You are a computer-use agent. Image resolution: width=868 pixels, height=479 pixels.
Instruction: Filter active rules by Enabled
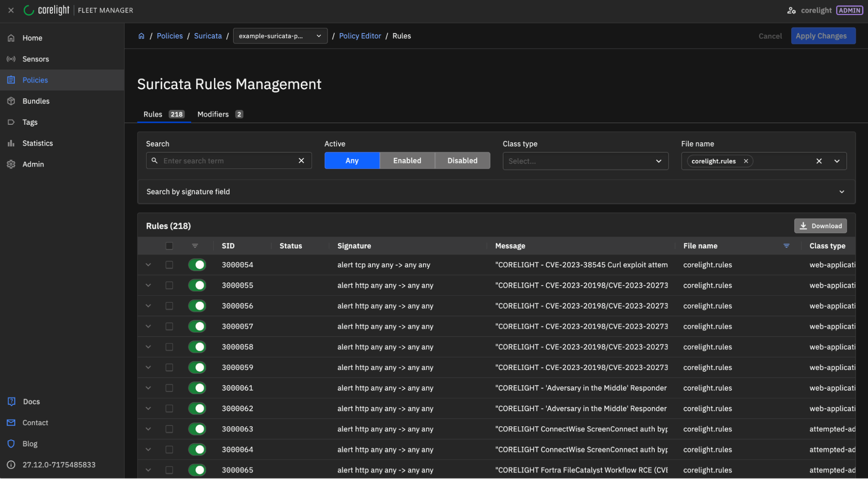407,161
